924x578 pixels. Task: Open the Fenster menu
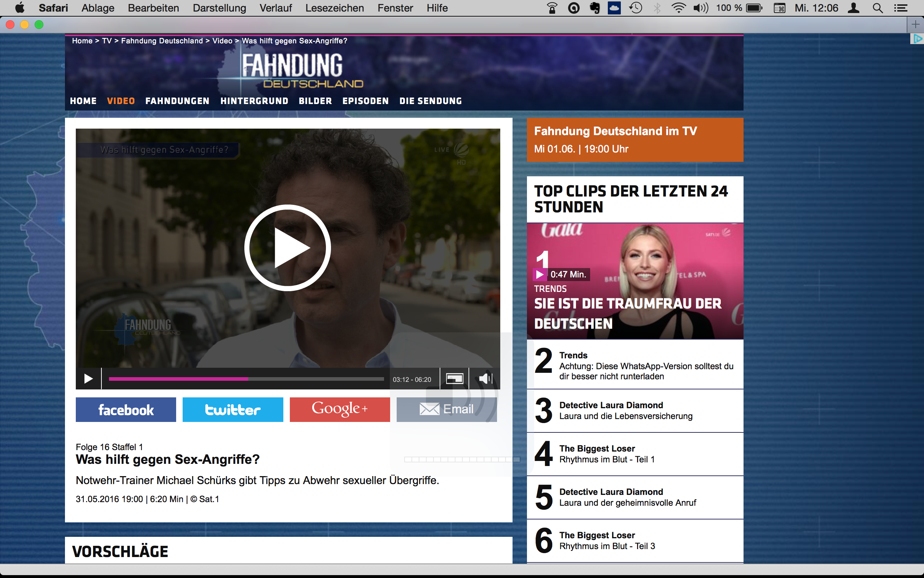395,8
